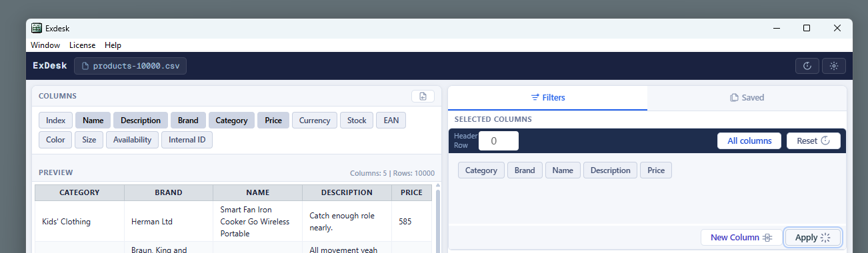The height and width of the screenshot is (253, 868).
Task: Select the Description chip in Selected Columns
Action: 610,170
